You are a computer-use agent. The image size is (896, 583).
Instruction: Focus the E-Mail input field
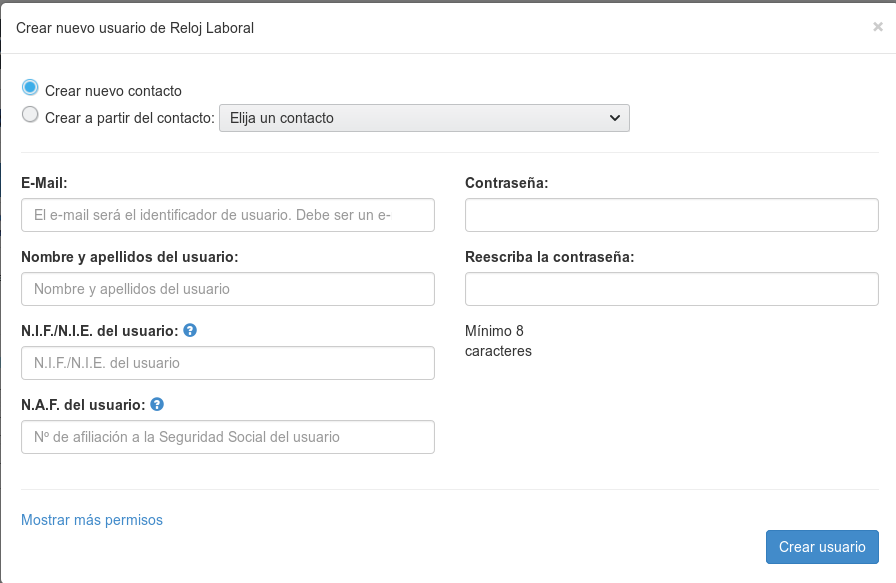(x=228, y=215)
